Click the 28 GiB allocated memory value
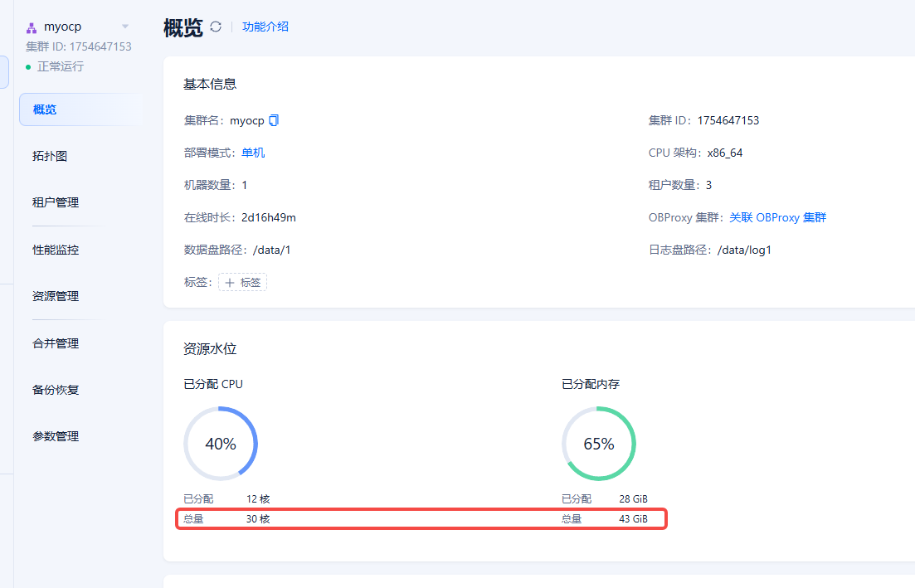 (633, 499)
